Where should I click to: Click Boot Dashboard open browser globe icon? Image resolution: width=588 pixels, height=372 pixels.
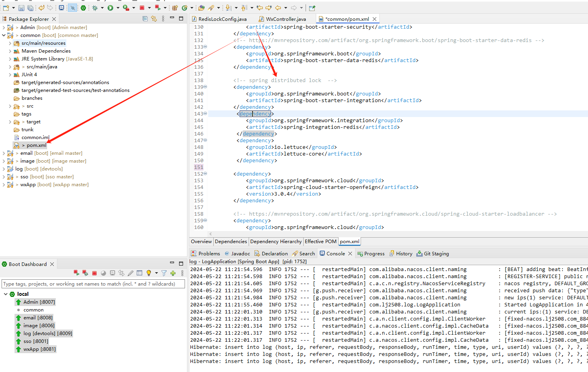coord(103,273)
